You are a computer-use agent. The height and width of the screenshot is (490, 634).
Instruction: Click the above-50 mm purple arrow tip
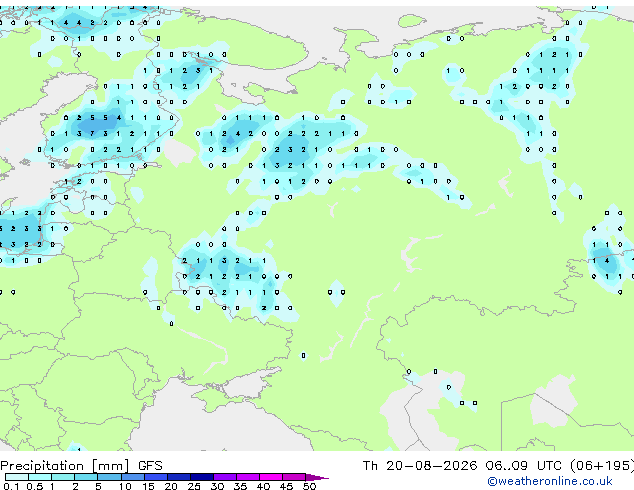(317, 477)
